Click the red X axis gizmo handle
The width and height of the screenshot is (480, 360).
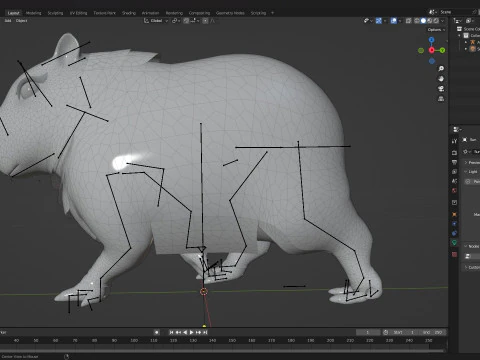[432, 50]
